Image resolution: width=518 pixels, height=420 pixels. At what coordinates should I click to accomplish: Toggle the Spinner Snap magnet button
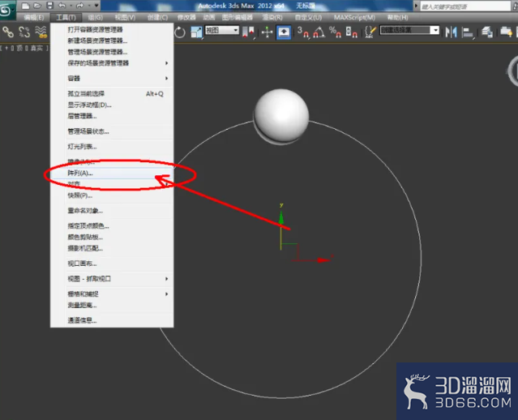[351, 32]
